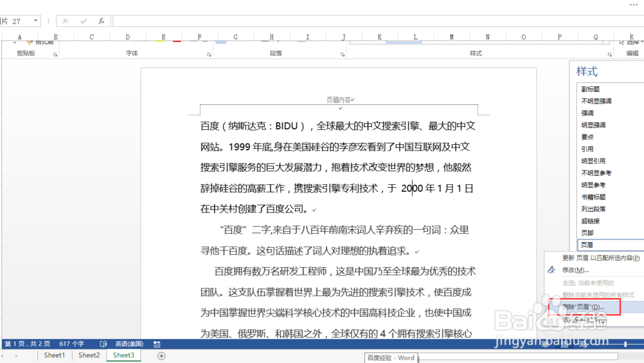Screen dimensions: 644x363
Task: Click the confirm entry checkmark icon
Action: pos(83,21)
